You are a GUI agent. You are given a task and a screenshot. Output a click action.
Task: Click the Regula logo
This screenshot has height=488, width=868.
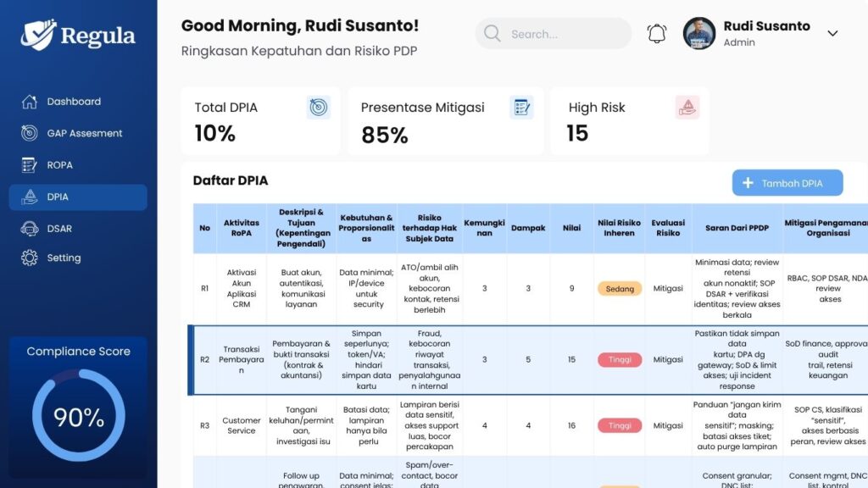78,36
